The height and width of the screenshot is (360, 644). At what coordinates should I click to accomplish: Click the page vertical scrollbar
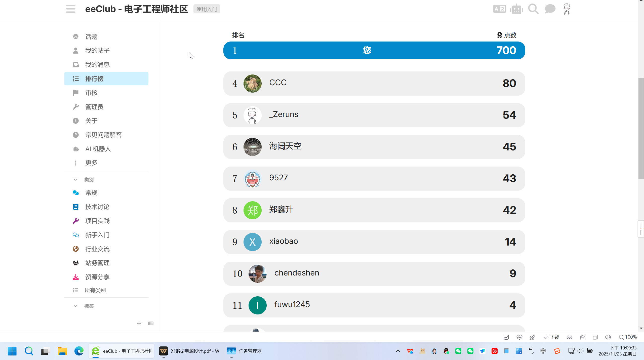(x=641, y=128)
